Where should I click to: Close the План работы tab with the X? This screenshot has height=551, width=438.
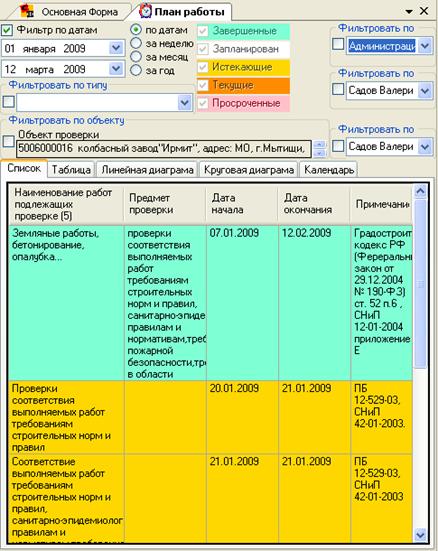coord(424,11)
